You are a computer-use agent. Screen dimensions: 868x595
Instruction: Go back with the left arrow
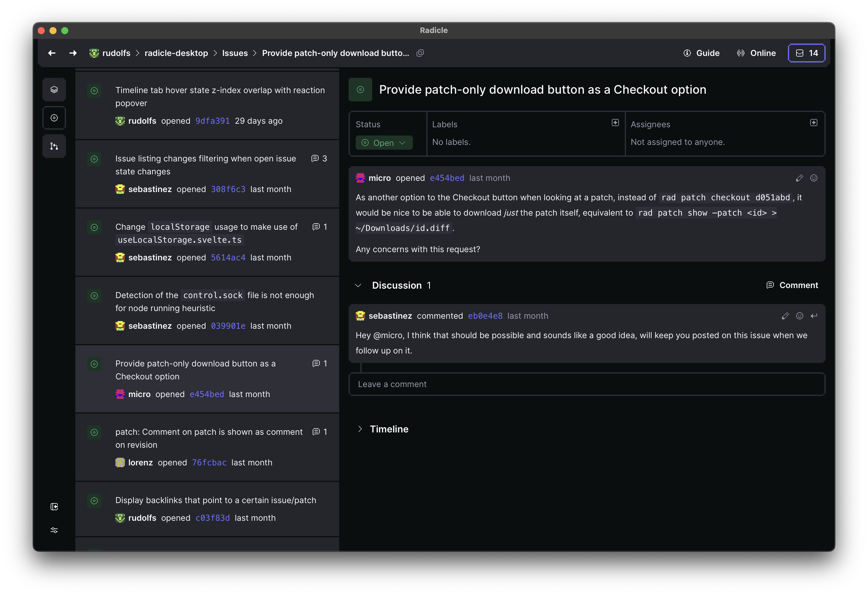click(x=52, y=53)
